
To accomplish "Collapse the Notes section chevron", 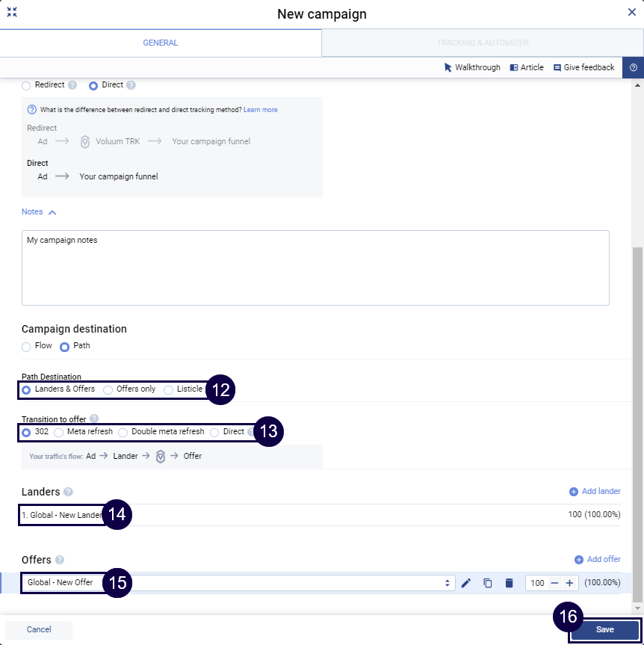I will click(52, 212).
